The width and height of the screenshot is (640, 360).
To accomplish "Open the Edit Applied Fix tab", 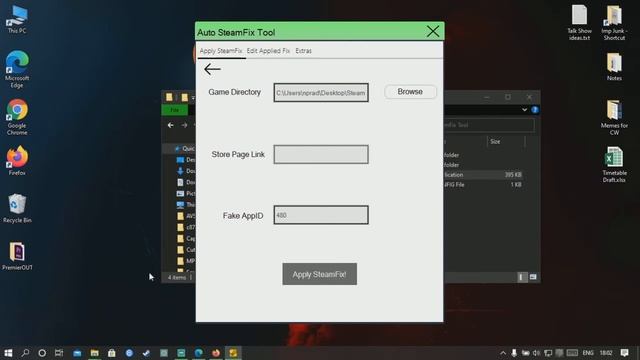I will [268, 51].
